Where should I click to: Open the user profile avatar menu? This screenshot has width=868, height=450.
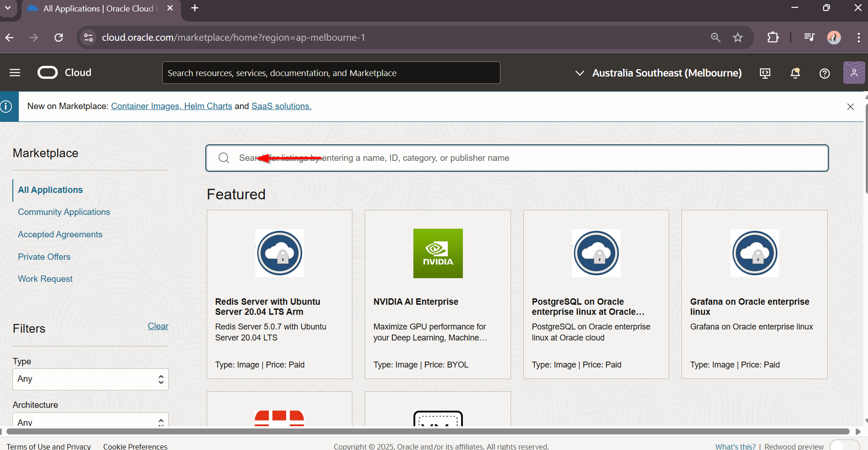(853, 72)
